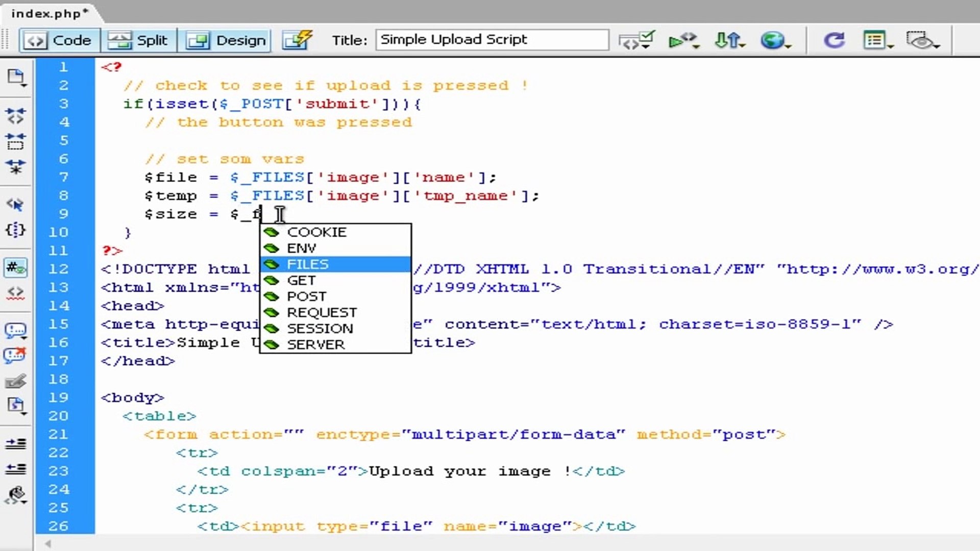Edit the Title field 'Simple Upload Script'
This screenshot has width=980, height=551.
click(x=492, y=40)
